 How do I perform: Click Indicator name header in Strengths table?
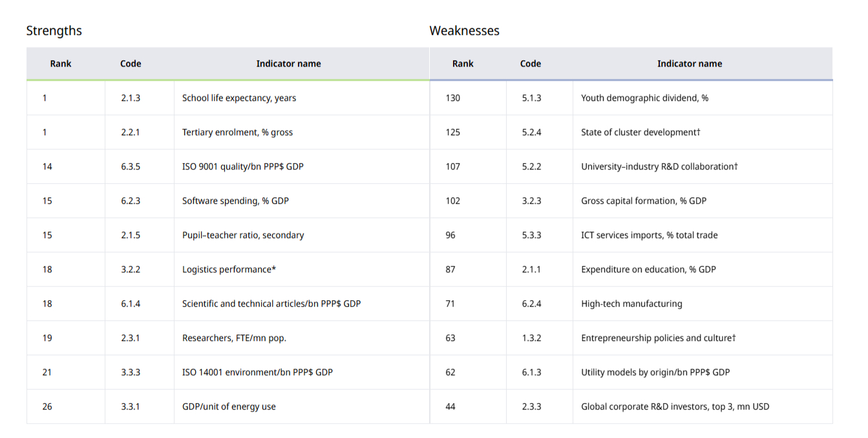point(288,63)
